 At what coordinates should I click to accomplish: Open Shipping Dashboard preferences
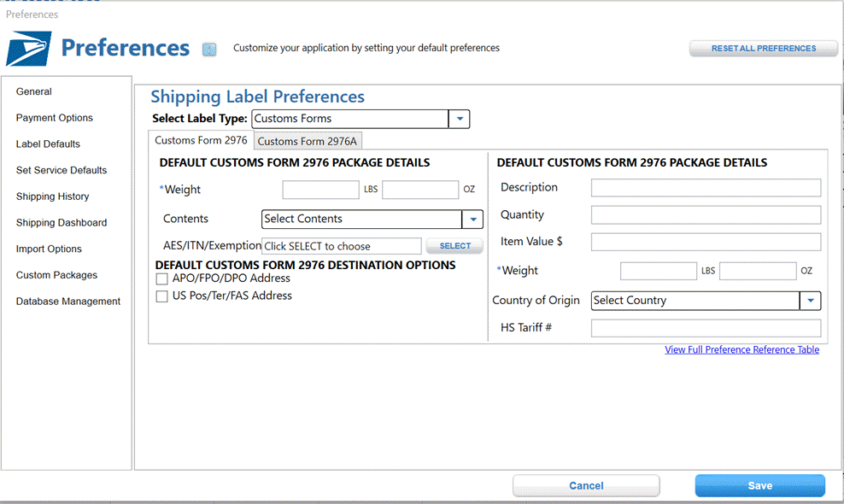pyautogui.click(x=62, y=223)
